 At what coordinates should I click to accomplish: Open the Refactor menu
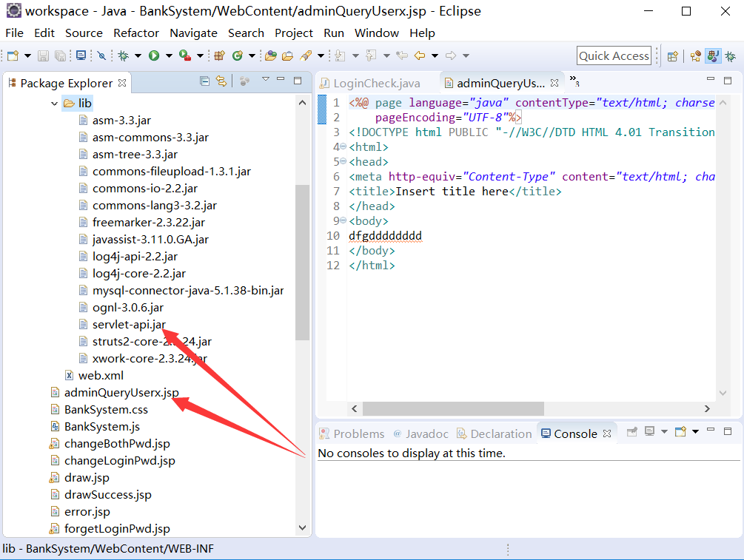pyautogui.click(x=136, y=33)
